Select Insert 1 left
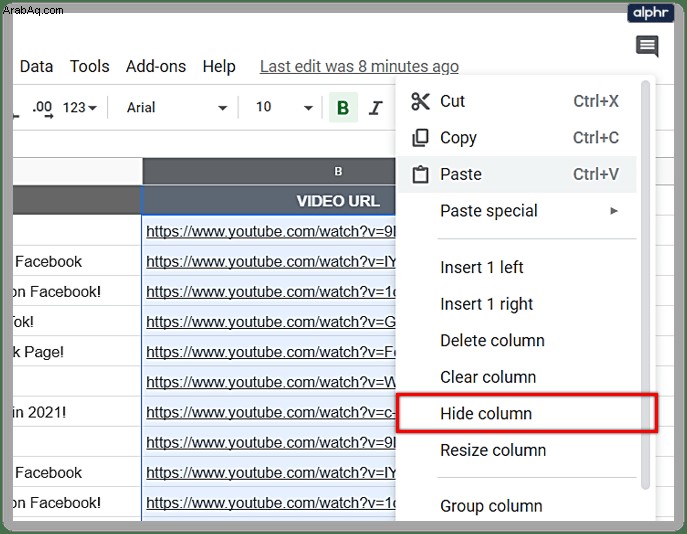687x534 pixels. tap(516, 267)
